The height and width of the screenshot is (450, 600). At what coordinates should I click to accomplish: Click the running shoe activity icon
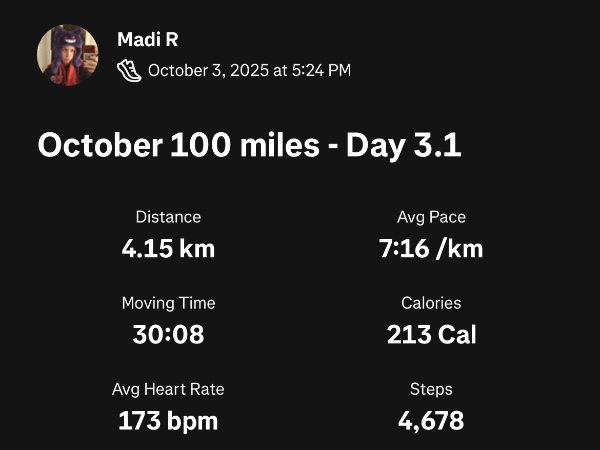click(x=129, y=70)
